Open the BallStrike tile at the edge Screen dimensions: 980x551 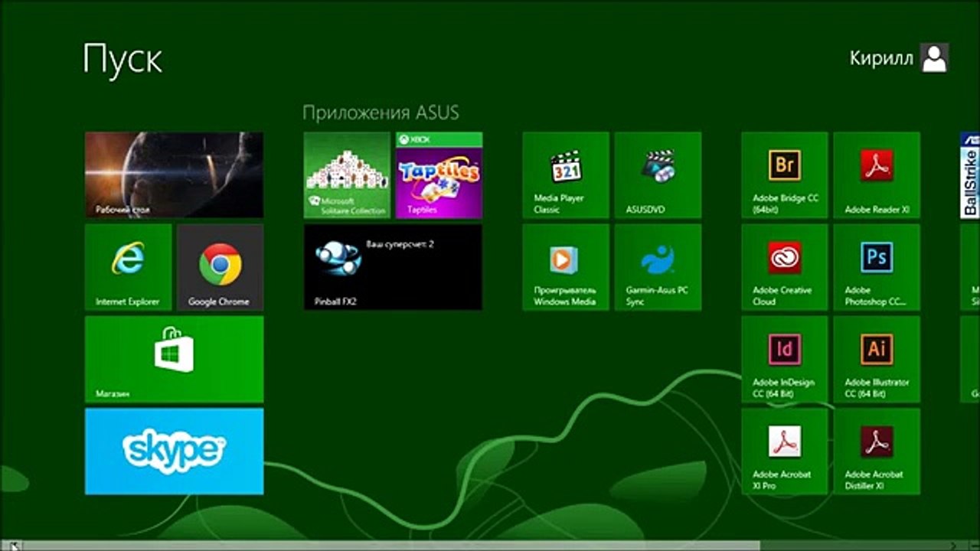[x=970, y=174]
